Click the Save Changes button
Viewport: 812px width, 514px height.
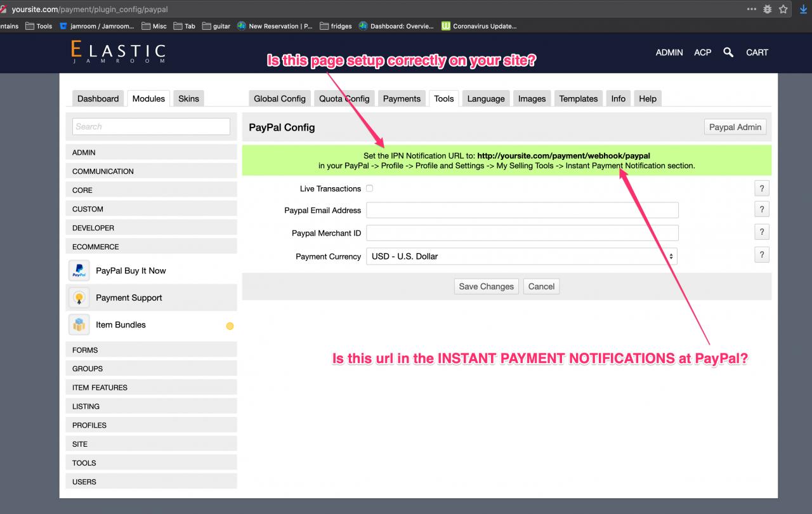[x=487, y=286]
